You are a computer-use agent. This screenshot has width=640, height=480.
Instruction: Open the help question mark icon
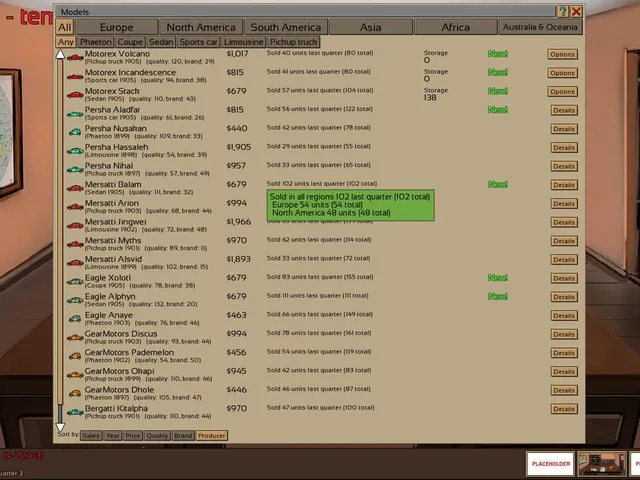[x=562, y=11]
